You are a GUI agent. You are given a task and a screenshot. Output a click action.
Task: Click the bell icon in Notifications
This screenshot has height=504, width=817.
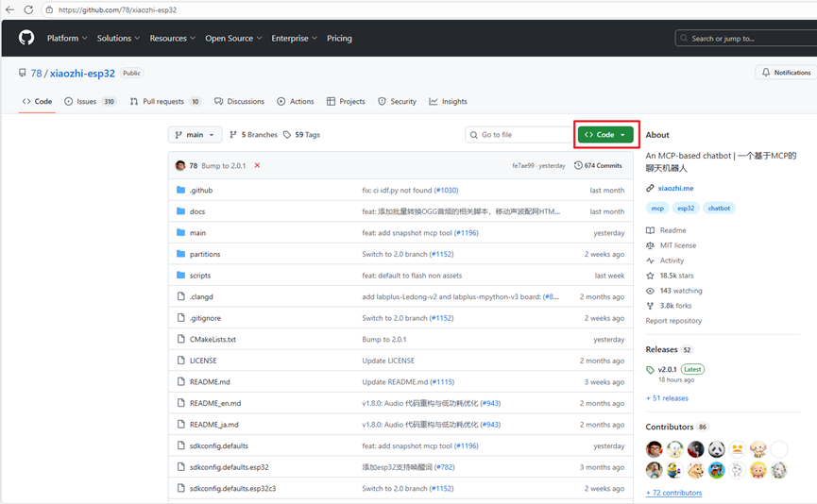765,73
